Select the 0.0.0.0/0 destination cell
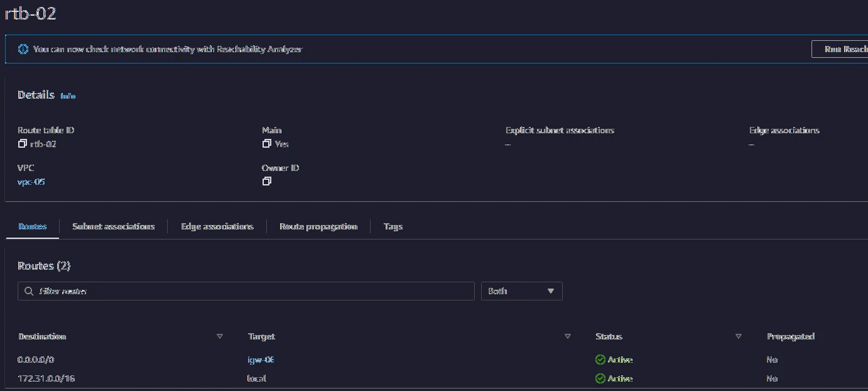Image resolution: width=868 pixels, height=391 pixels. pyautogui.click(x=36, y=360)
